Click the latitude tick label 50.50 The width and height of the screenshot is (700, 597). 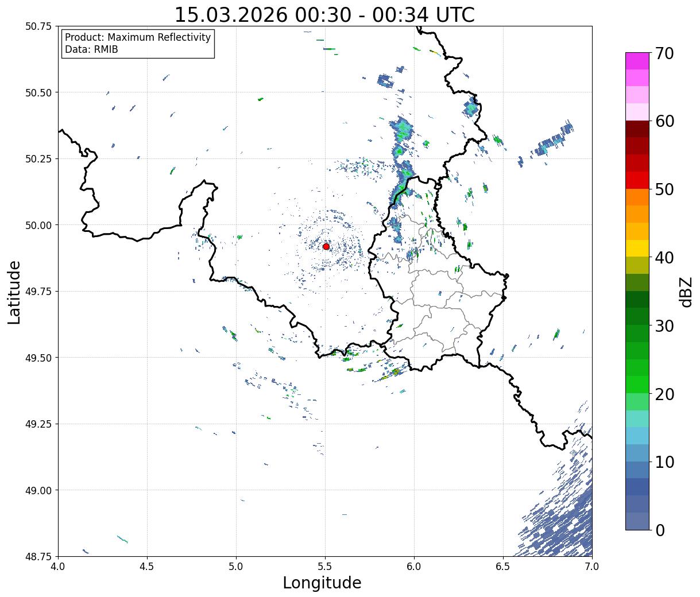coord(38,92)
